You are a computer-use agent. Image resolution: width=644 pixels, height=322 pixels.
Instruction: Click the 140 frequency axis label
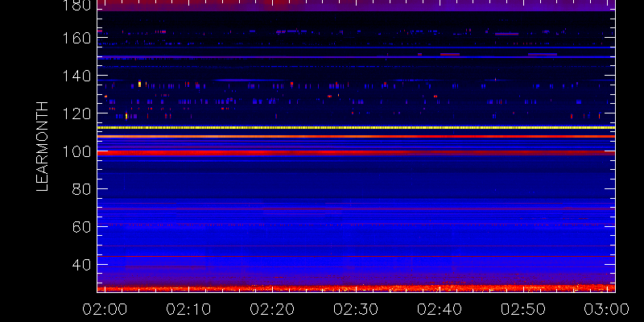tap(76, 76)
